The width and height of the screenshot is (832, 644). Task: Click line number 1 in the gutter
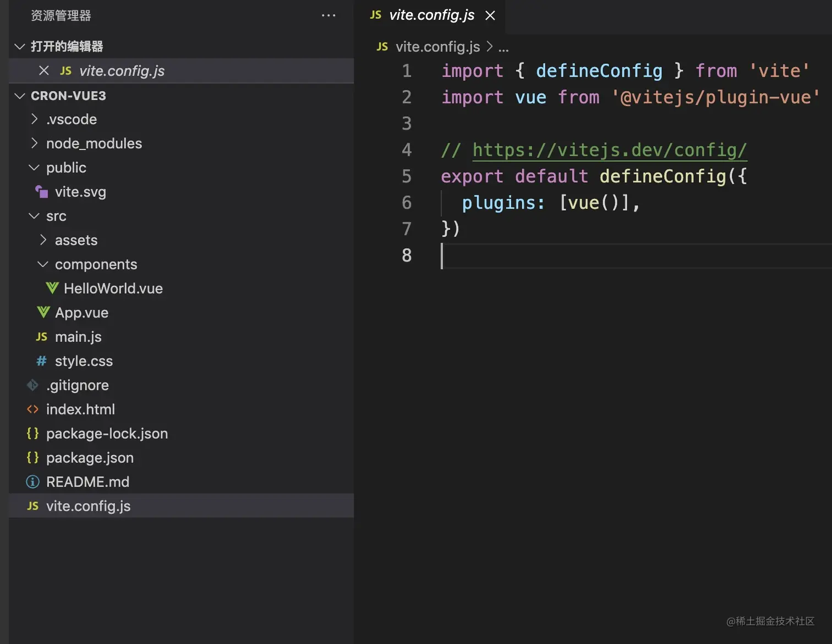pyautogui.click(x=407, y=70)
